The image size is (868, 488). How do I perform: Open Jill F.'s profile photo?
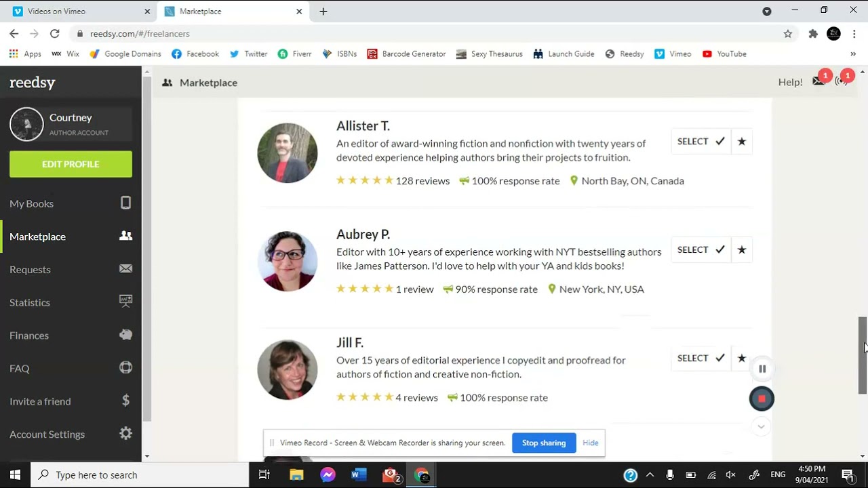(x=288, y=369)
